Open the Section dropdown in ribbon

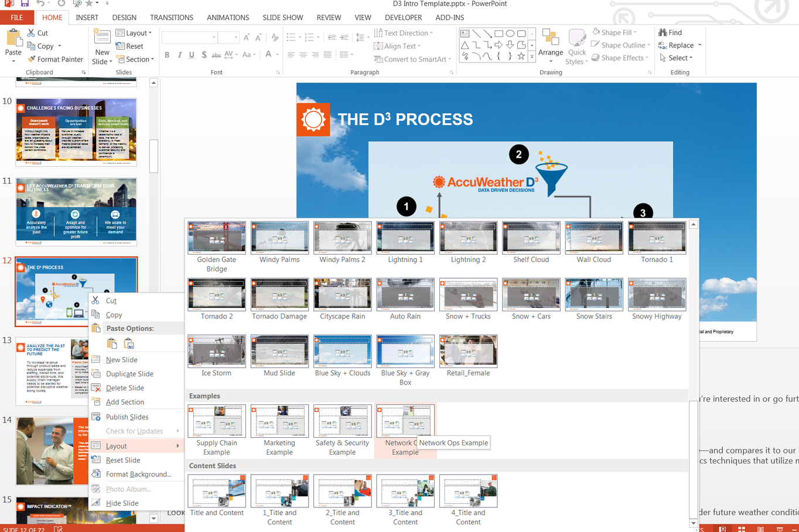pos(135,59)
